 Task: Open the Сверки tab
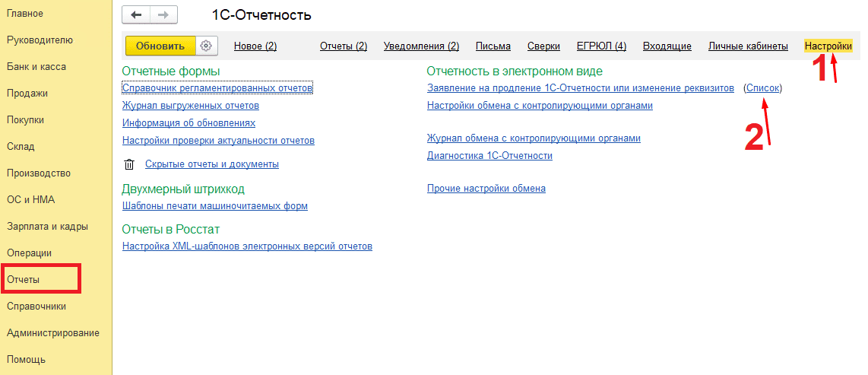coord(543,46)
